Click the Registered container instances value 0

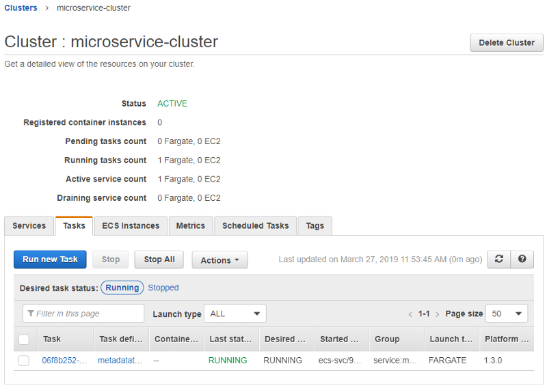pyautogui.click(x=160, y=123)
